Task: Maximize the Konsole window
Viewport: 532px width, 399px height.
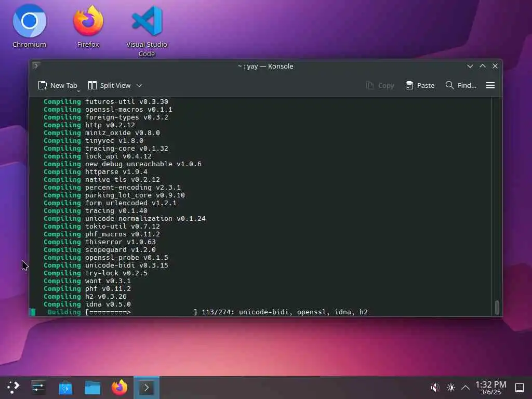Action: (x=483, y=66)
